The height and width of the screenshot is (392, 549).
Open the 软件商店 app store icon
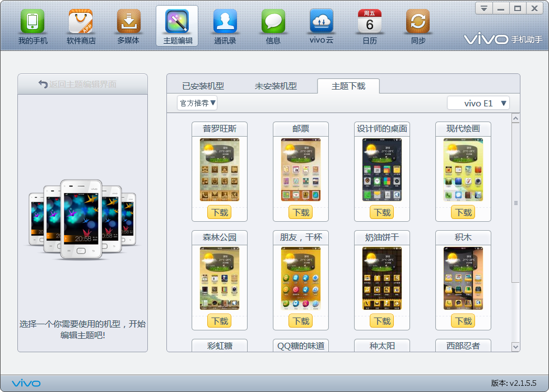[x=81, y=22]
